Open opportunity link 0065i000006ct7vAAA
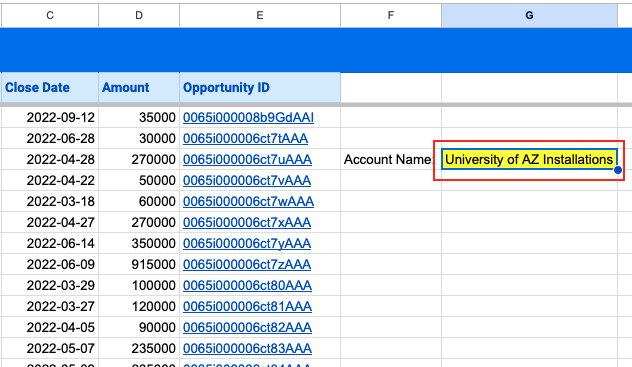This screenshot has height=367, width=632. 247,180
